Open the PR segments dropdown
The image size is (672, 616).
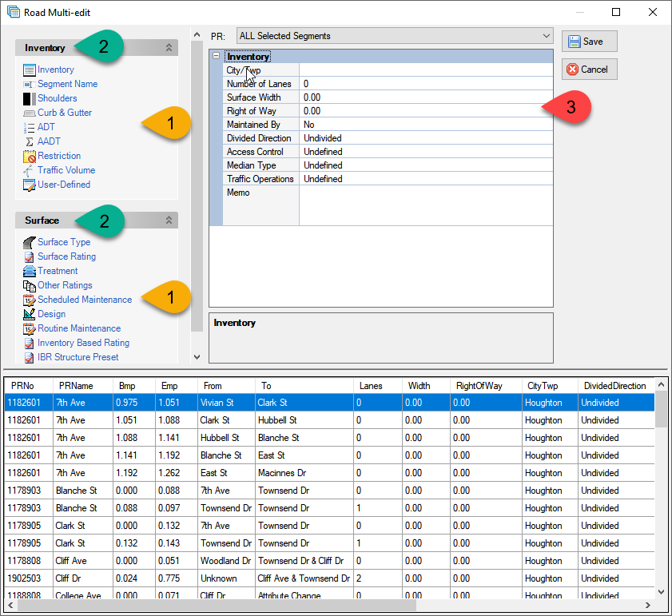[x=395, y=36]
